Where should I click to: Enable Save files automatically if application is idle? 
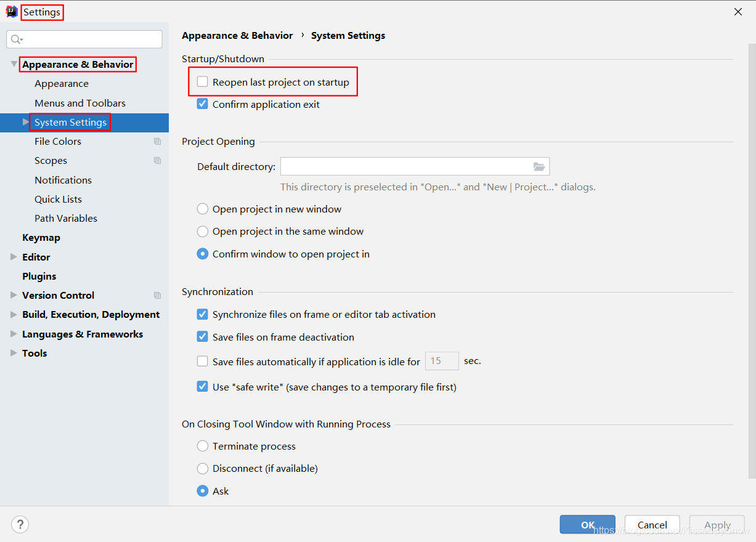tap(203, 362)
